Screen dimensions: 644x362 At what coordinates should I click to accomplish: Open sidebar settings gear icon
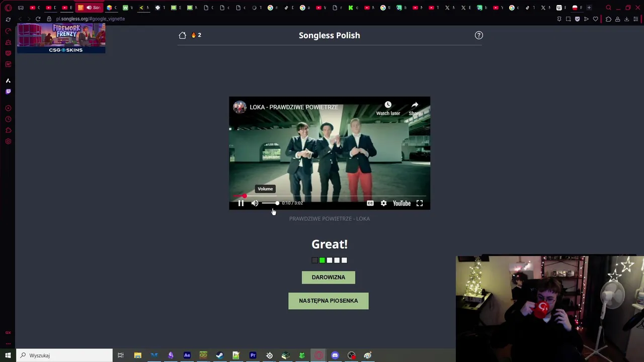[x=8, y=141]
